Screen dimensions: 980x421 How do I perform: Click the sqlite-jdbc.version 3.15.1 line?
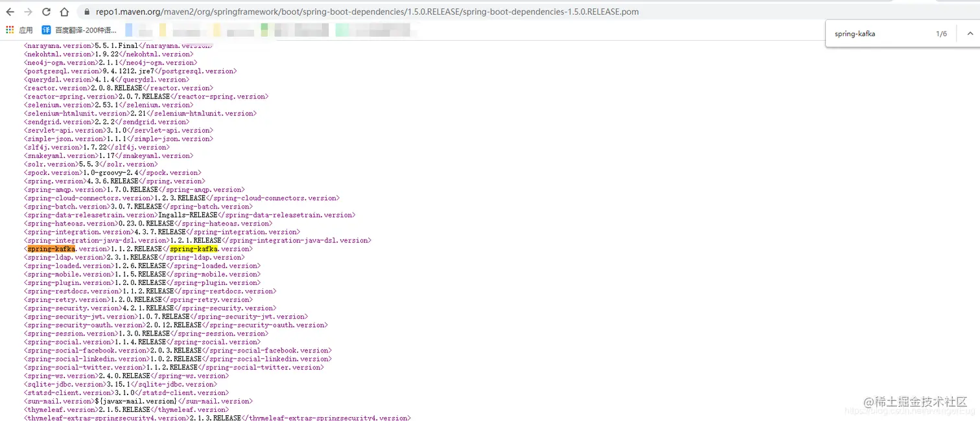click(x=121, y=383)
